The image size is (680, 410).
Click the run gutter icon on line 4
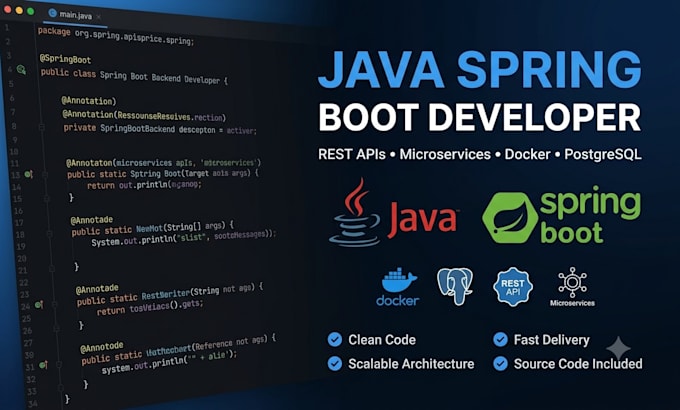click(21, 69)
